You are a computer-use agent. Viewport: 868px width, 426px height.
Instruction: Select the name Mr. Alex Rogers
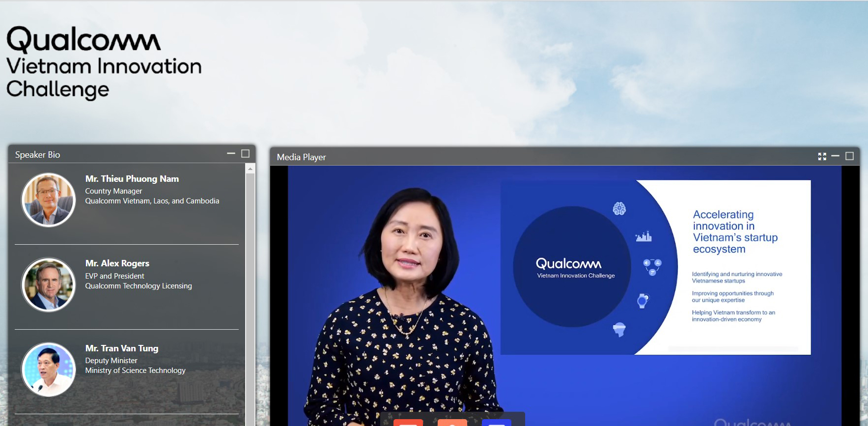click(x=117, y=263)
